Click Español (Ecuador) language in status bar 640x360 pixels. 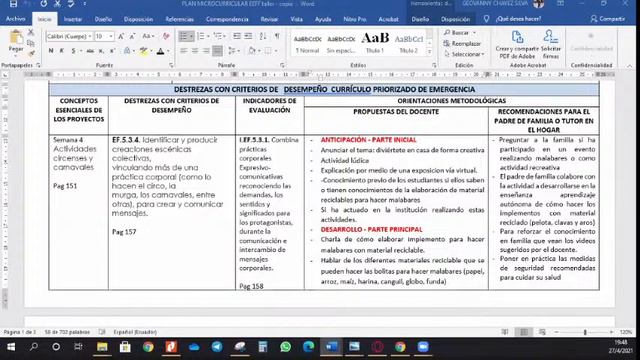coord(135,332)
